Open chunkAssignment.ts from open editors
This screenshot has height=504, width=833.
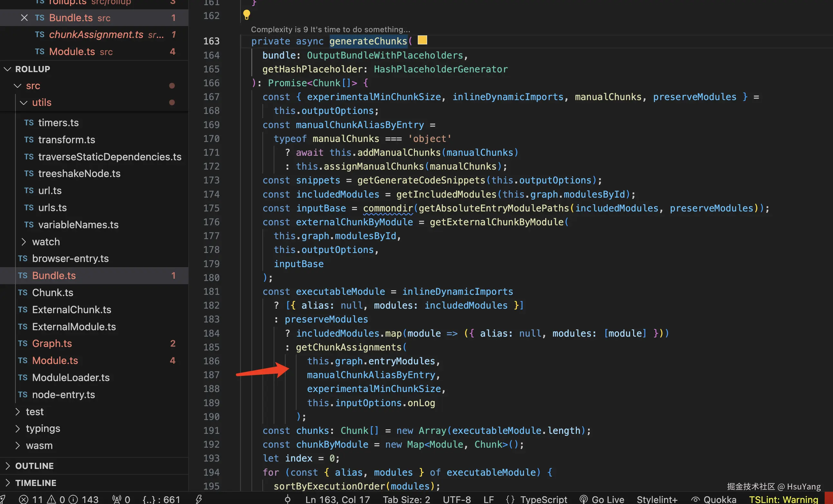click(x=96, y=34)
